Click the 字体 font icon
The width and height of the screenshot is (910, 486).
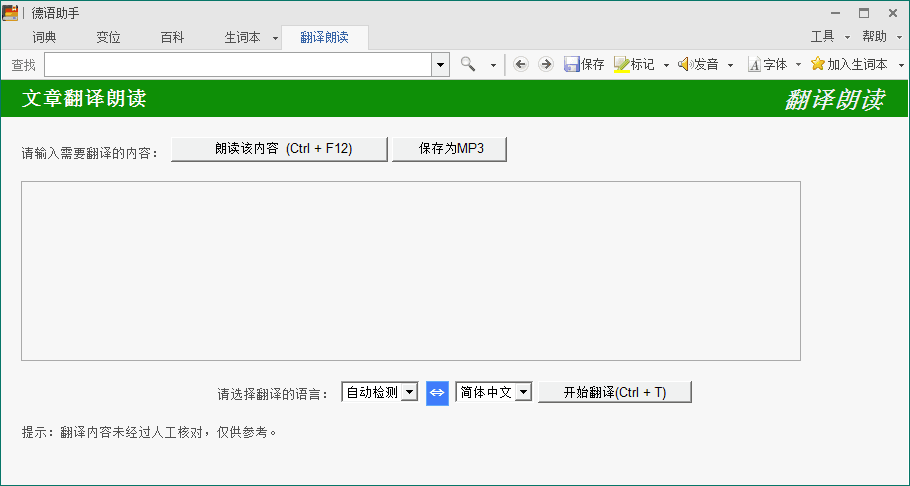[x=754, y=64]
